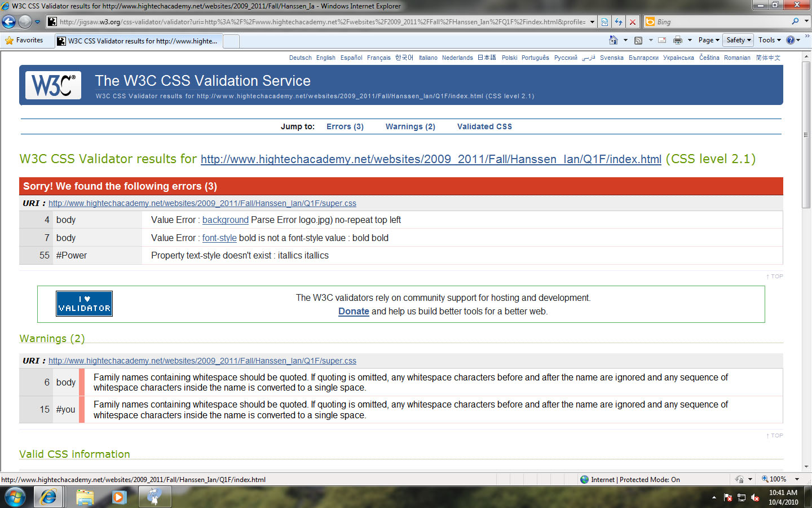Expand the Safety dropdown menu
The height and width of the screenshot is (508, 812).
[739, 40]
